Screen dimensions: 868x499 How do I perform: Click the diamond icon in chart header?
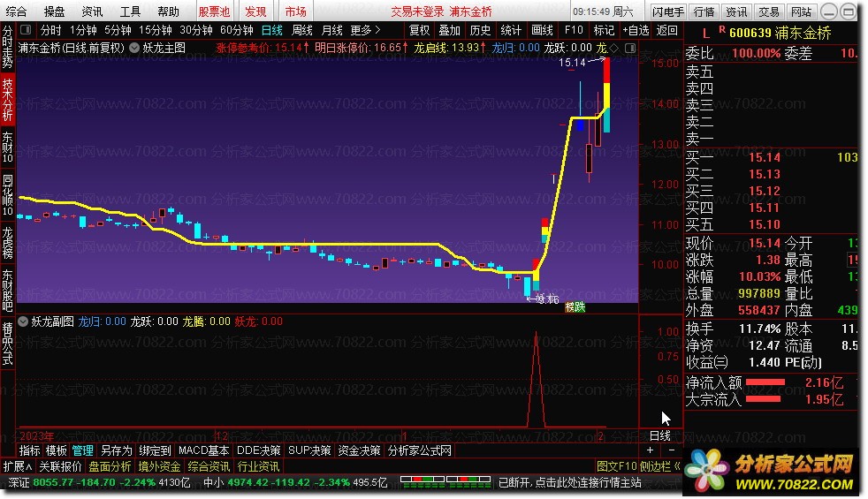tap(613, 48)
